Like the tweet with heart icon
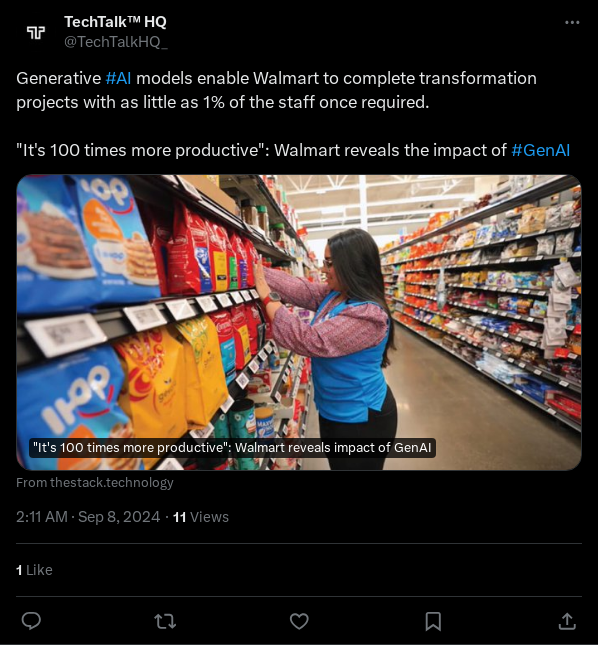The image size is (598, 645). tap(299, 621)
